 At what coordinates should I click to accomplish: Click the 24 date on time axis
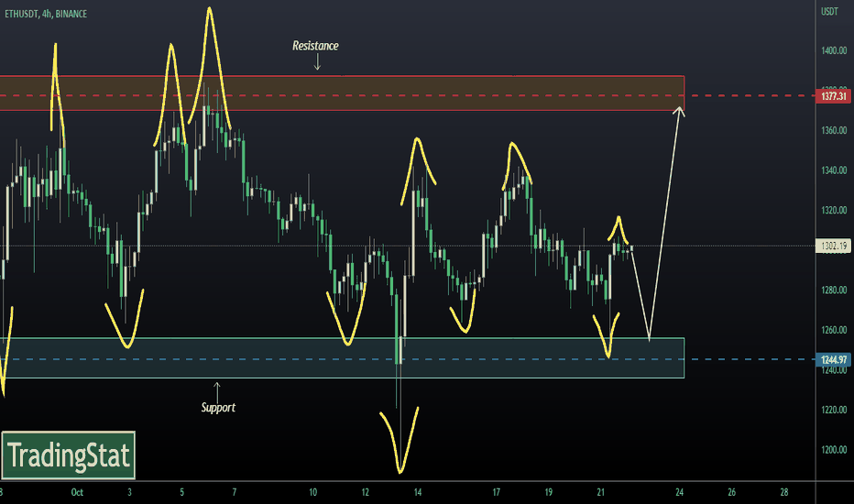[680, 492]
